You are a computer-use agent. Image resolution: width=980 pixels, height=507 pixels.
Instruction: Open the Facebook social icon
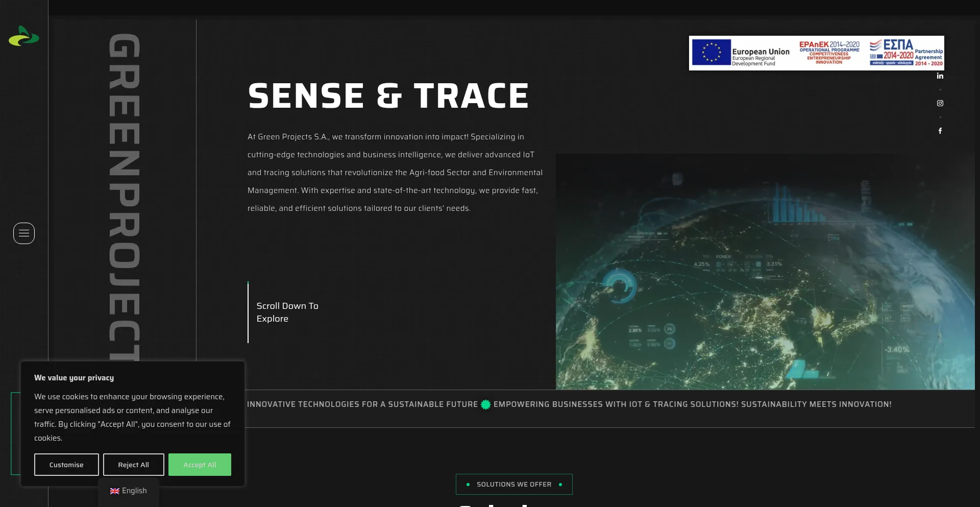940,131
